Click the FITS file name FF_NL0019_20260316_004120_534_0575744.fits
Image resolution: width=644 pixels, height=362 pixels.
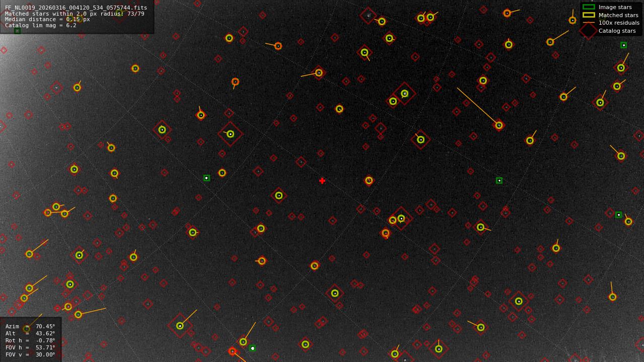point(76,8)
